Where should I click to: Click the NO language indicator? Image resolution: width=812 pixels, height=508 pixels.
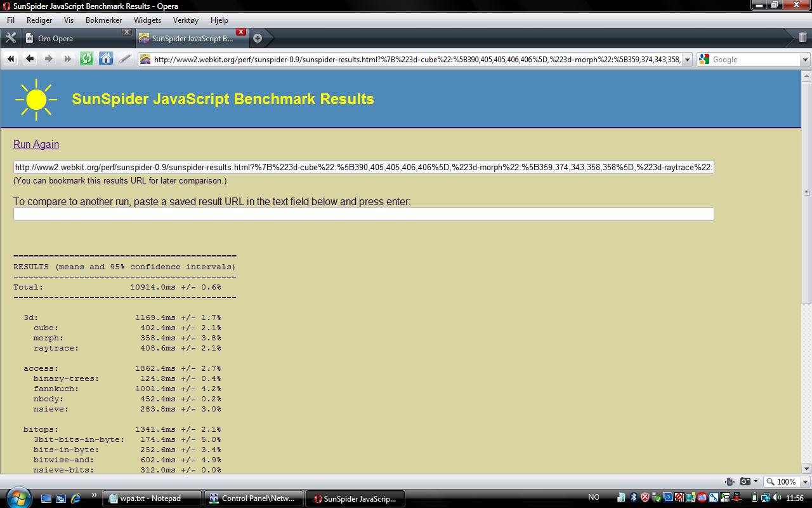(x=594, y=498)
